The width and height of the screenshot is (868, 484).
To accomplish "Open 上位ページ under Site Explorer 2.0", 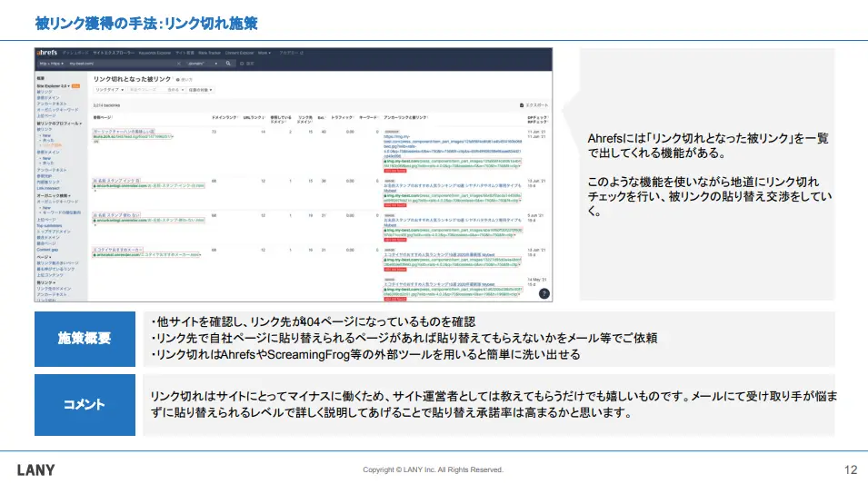I will click(x=46, y=115).
